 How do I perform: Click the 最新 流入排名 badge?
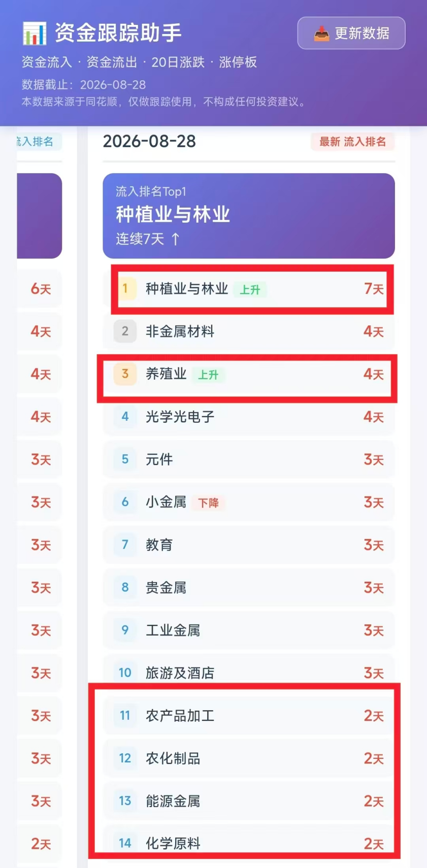tap(352, 142)
